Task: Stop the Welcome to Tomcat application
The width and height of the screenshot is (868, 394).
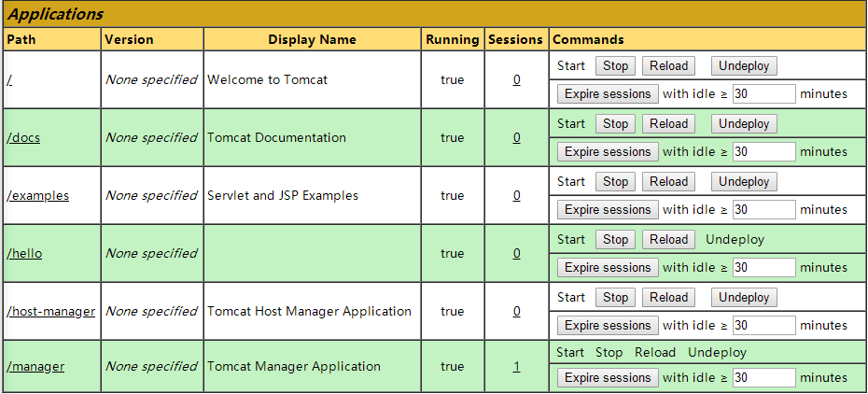Action: click(x=616, y=66)
